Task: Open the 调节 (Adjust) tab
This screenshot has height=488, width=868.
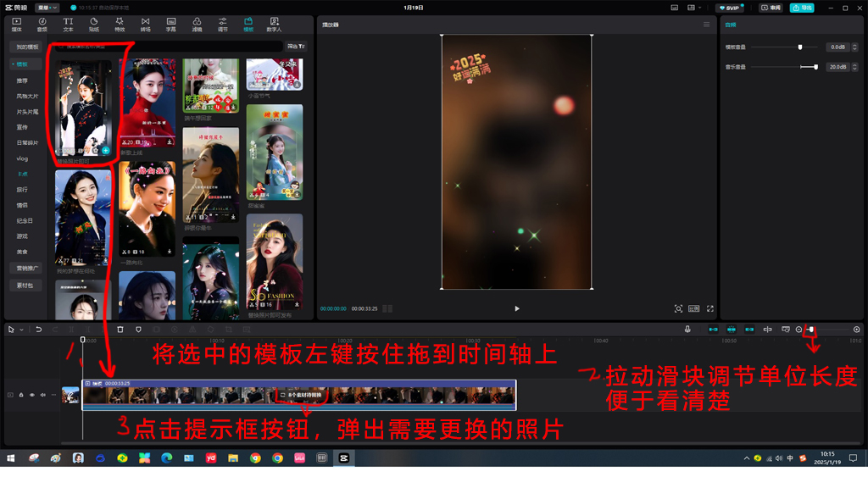Action: coord(223,25)
